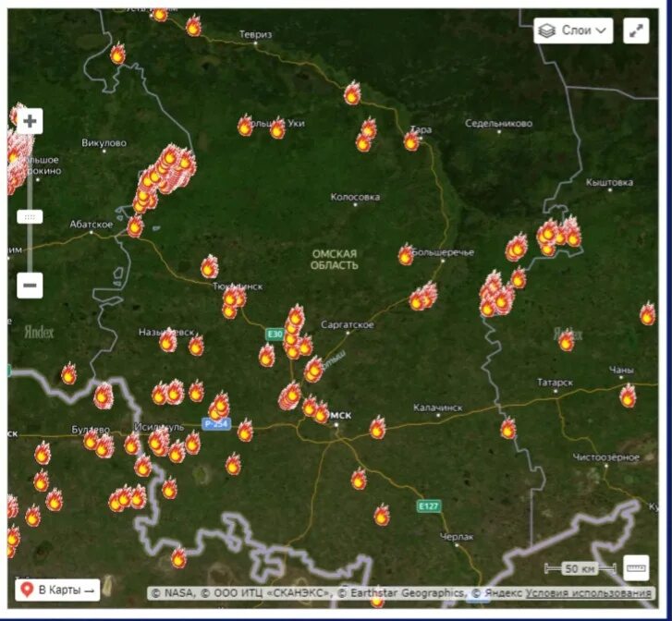Open the ruler distance measurement tool

(636, 567)
